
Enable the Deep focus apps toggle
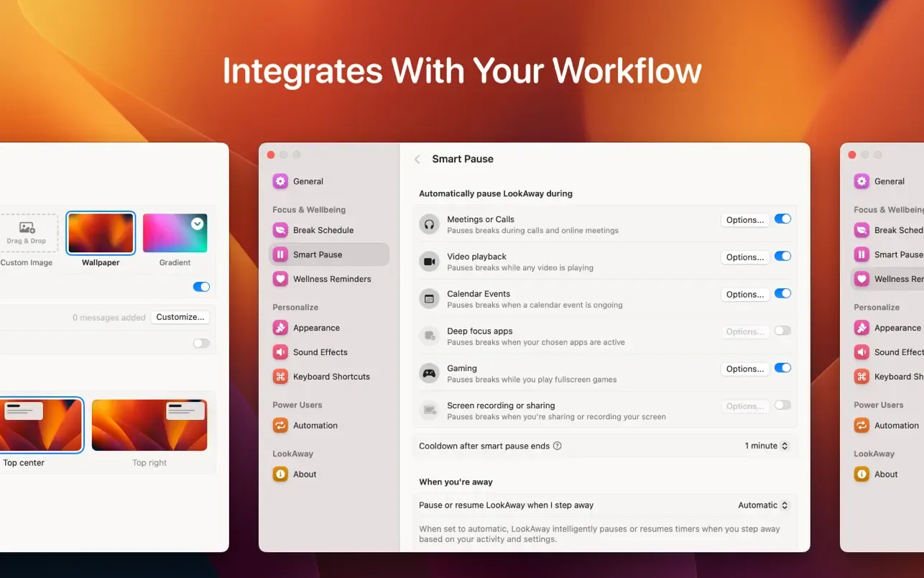pyautogui.click(x=782, y=331)
